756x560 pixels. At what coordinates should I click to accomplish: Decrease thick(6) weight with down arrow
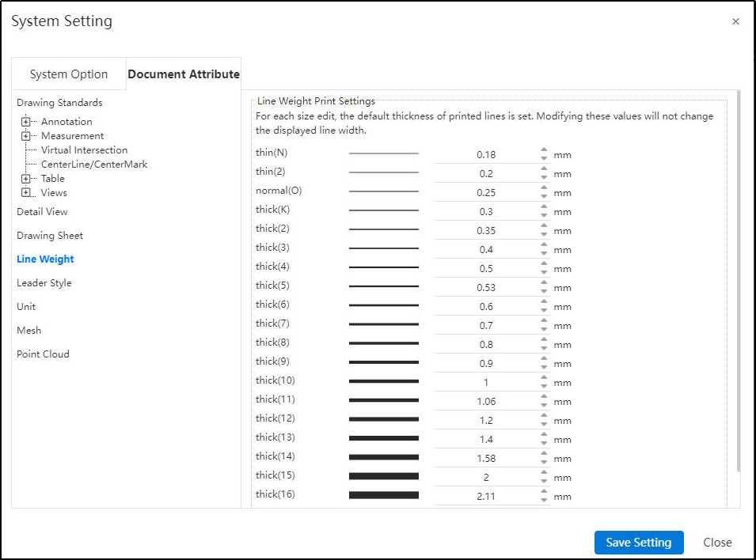pyautogui.click(x=544, y=310)
